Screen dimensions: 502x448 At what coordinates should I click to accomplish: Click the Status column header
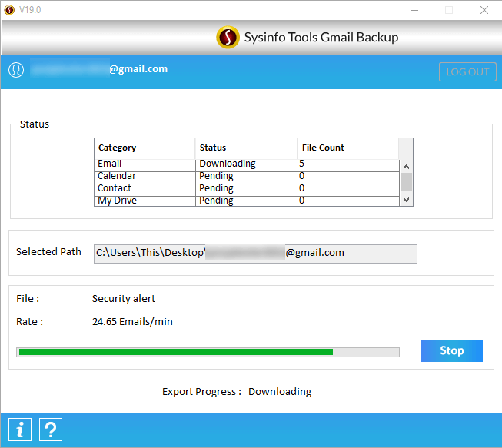tap(246, 148)
